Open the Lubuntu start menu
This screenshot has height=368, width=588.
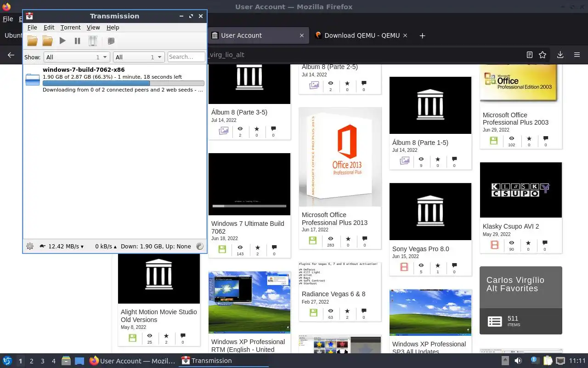point(7,361)
